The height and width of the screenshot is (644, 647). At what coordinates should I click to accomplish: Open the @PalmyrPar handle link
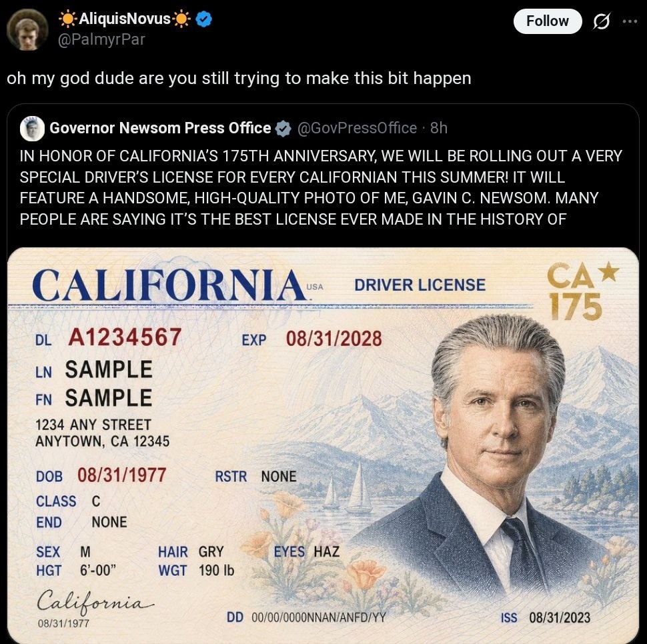[x=101, y=39]
